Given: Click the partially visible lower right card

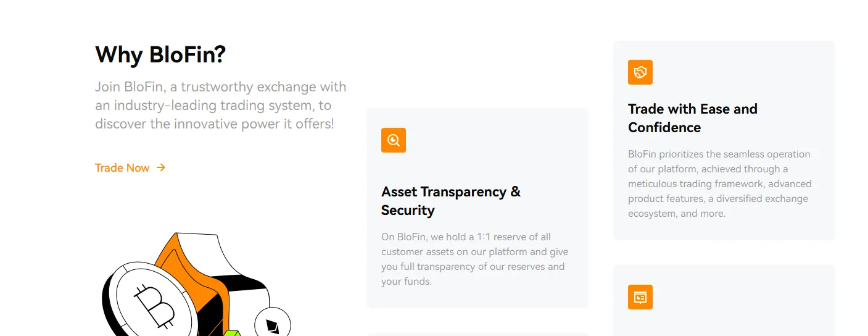Looking at the screenshot, I should click(724, 301).
